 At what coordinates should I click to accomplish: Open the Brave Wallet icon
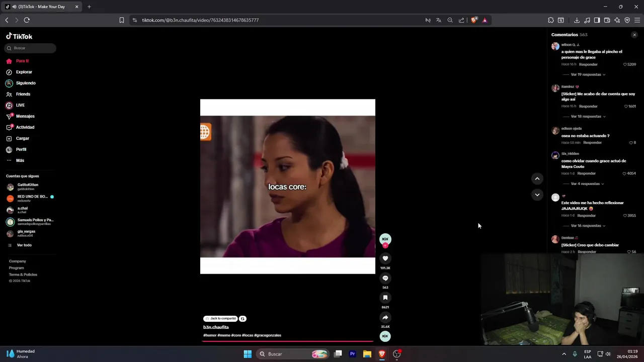(607, 20)
